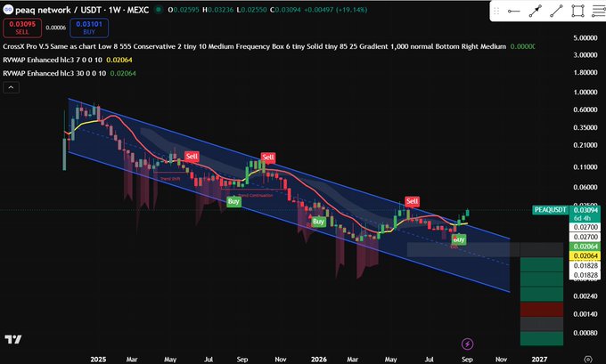Click the red 0.03095 SELL button
The height and width of the screenshot is (364, 606).
[x=22, y=28]
